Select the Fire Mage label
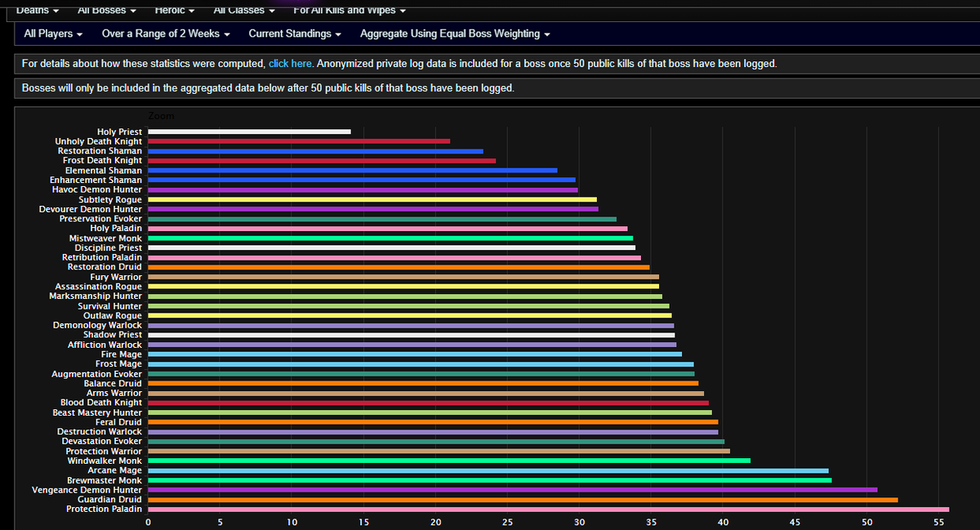980x530 pixels. (x=122, y=354)
